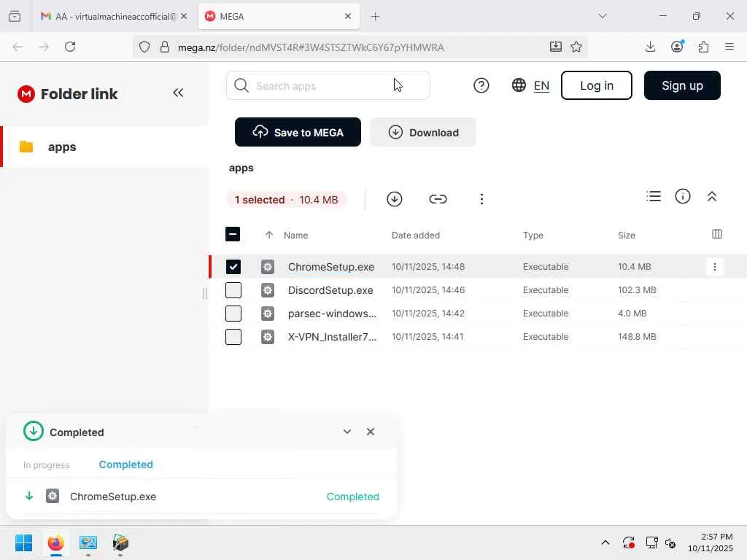Image resolution: width=747 pixels, height=560 pixels.
Task: Collapse the Completed transfers panel
Action: click(347, 432)
